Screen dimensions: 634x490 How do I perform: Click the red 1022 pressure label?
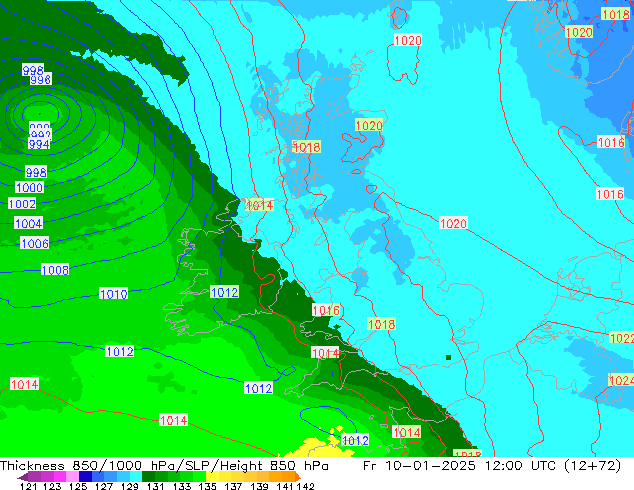tap(621, 338)
